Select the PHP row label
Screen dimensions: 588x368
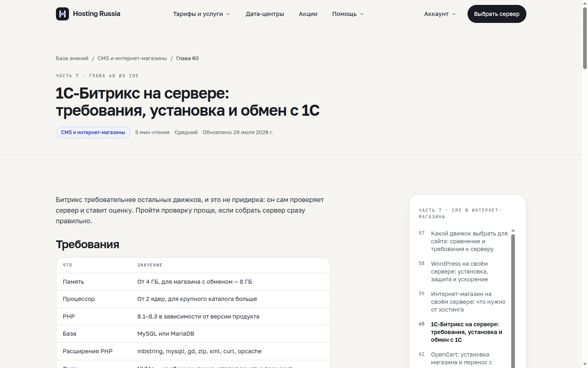pyautogui.click(x=69, y=316)
